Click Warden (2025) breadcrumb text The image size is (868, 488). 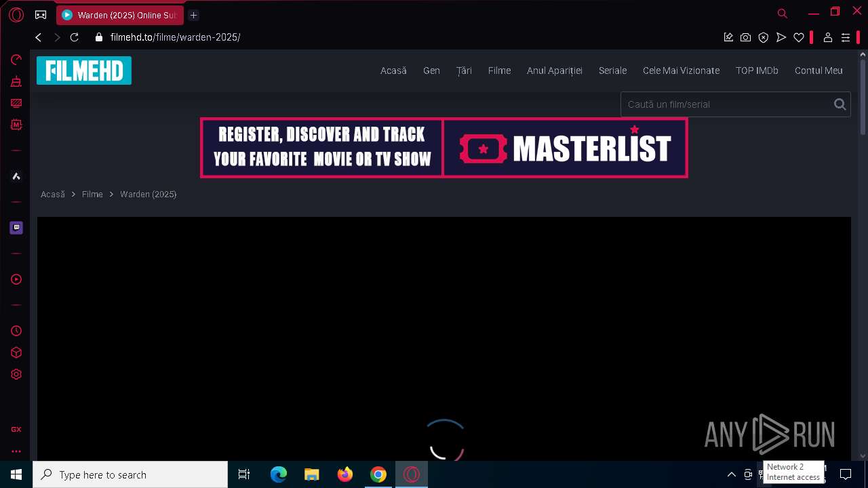coord(149,195)
